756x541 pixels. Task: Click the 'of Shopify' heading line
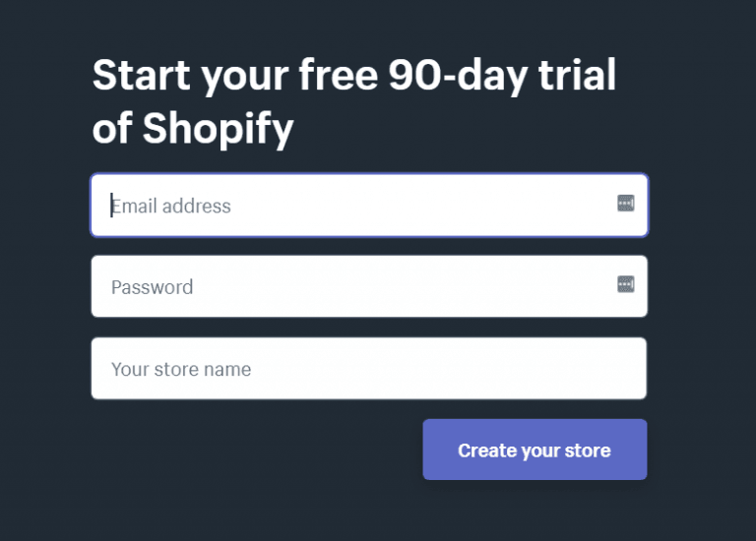(x=193, y=128)
